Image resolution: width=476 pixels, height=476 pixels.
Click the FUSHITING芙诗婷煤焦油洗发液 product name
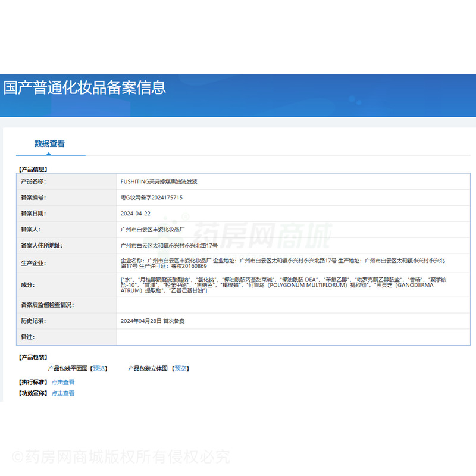(x=158, y=181)
